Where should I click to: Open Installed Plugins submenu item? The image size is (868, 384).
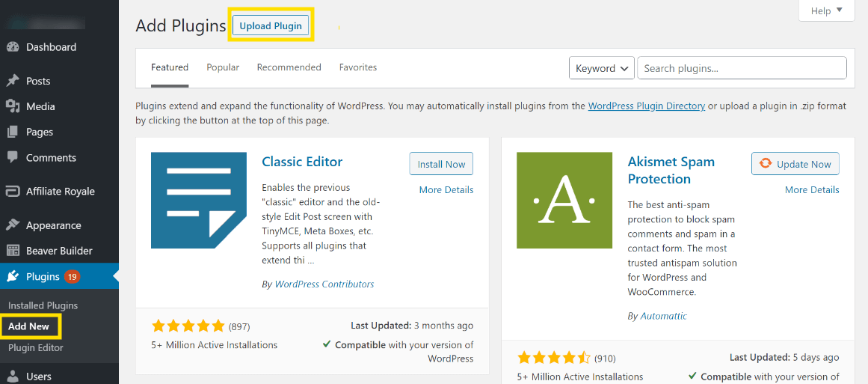click(43, 305)
